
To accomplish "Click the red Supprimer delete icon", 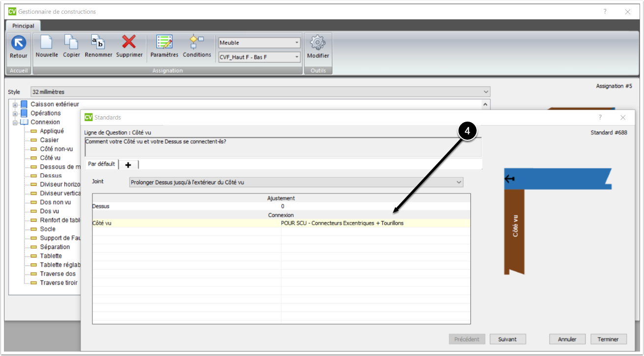I will (129, 42).
